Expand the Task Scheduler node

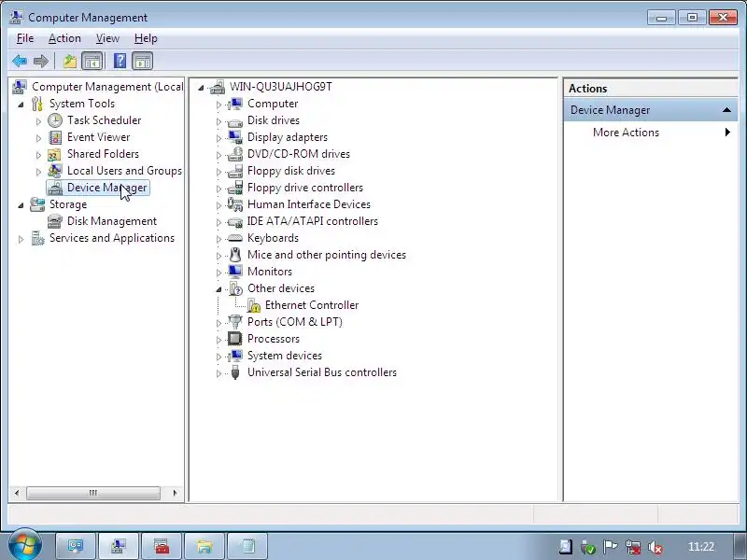tap(38, 121)
